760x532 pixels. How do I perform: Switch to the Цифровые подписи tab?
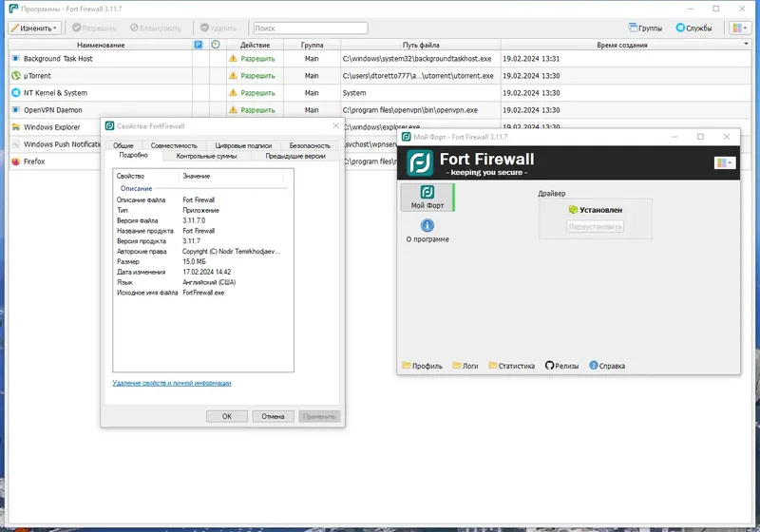pos(243,145)
